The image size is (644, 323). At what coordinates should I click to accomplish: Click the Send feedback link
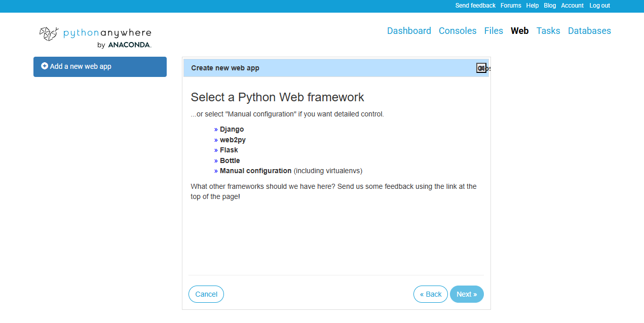[x=475, y=6]
